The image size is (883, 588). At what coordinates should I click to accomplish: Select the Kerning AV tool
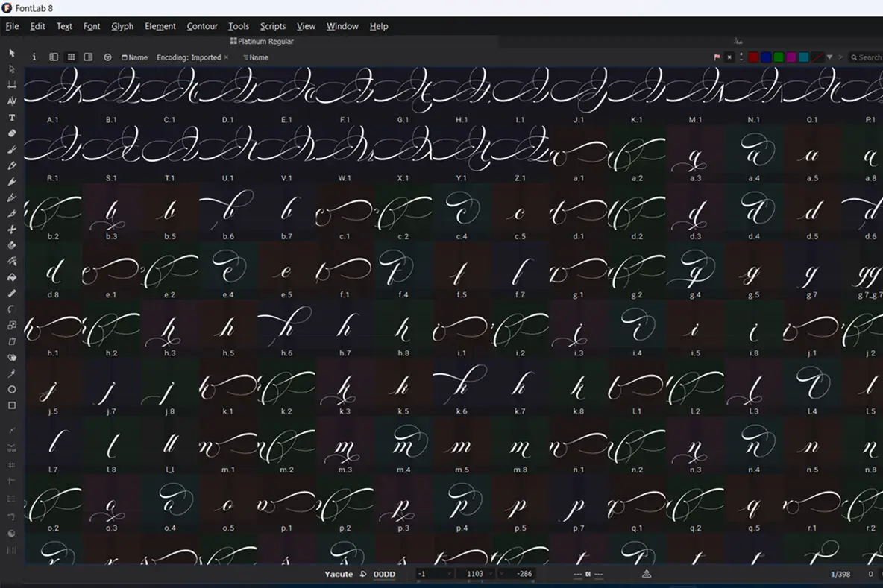coord(11,101)
